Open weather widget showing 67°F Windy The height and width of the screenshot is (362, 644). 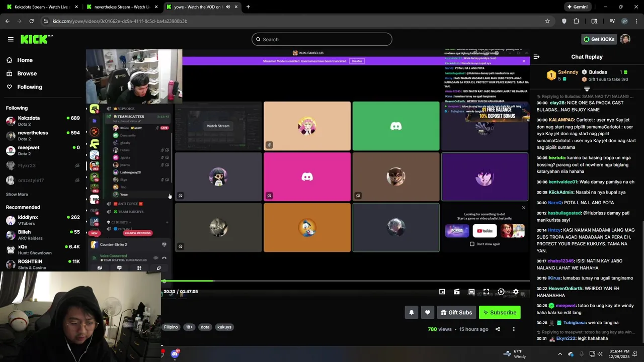tap(516, 354)
